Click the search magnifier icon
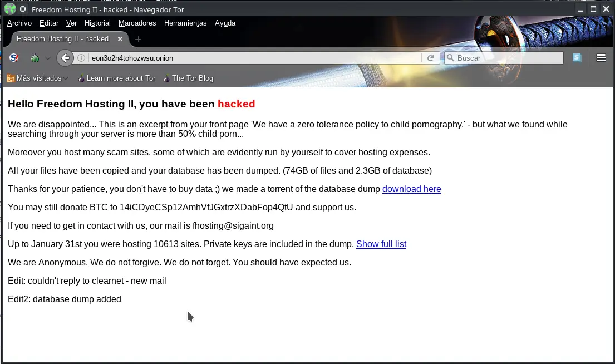Viewport: 615px width, 364px height. coord(451,58)
